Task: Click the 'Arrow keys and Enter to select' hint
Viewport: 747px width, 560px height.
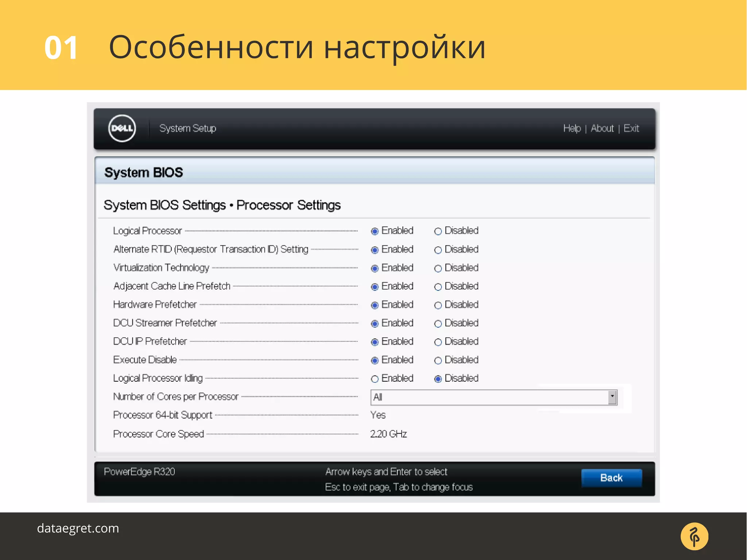Action: click(x=386, y=472)
